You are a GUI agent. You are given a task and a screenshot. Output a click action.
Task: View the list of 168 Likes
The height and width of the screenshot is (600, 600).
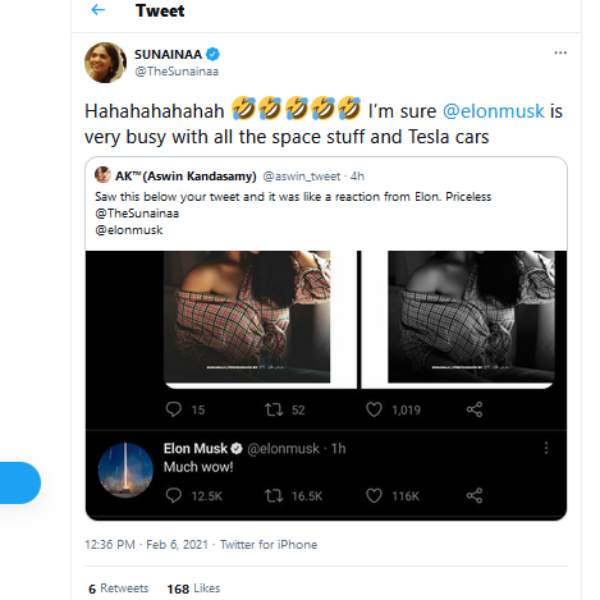(194, 589)
